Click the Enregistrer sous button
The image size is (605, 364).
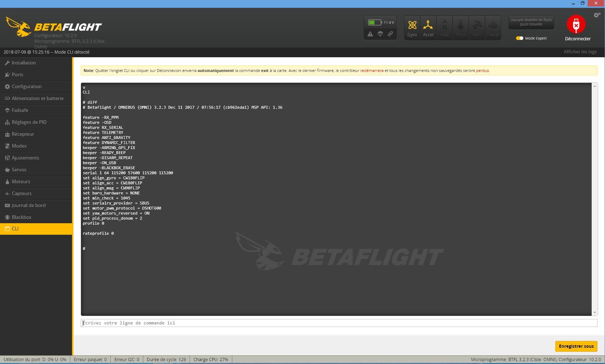576,346
